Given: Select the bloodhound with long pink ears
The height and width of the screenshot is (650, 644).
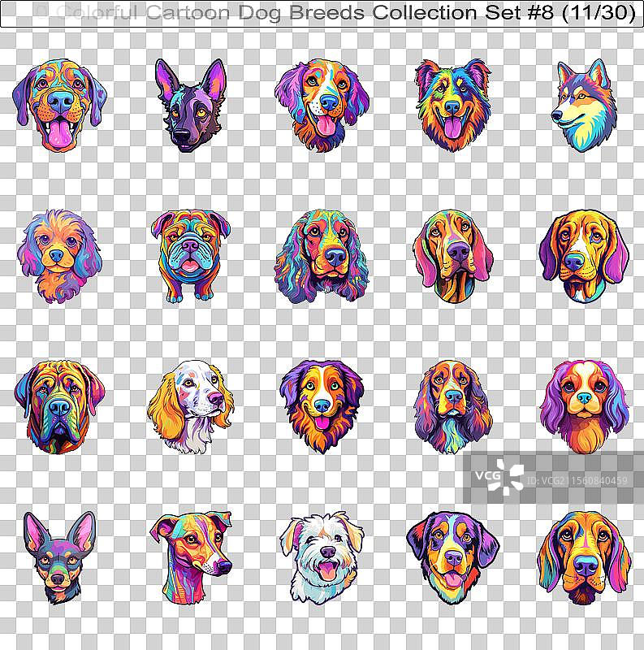Looking at the screenshot, I should click(x=453, y=255).
